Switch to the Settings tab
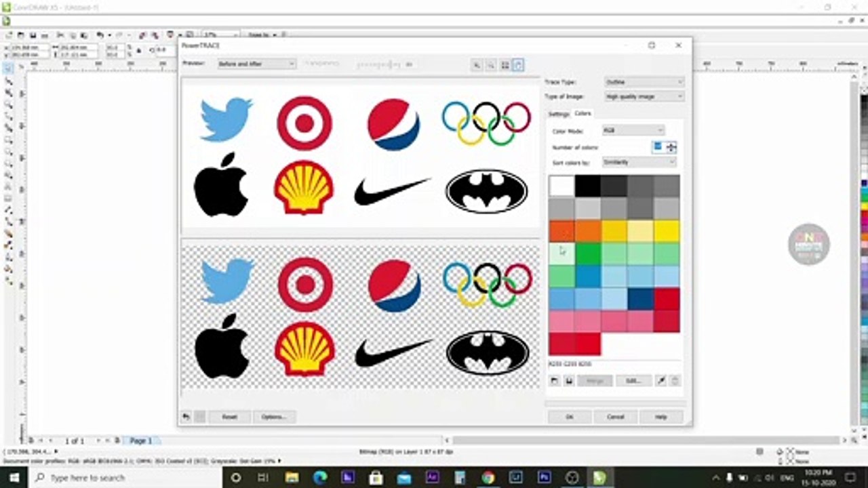 point(559,114)
